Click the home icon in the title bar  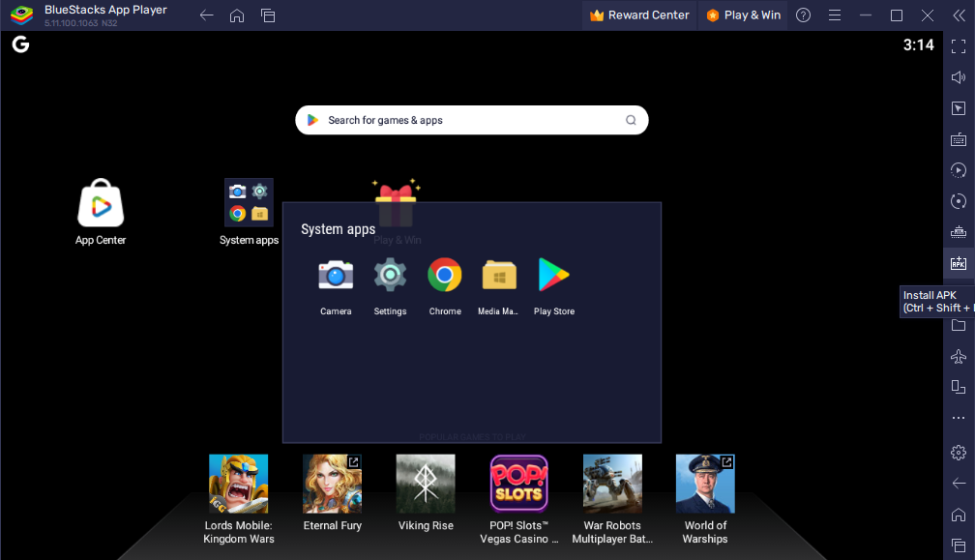(x=237, y=15)
